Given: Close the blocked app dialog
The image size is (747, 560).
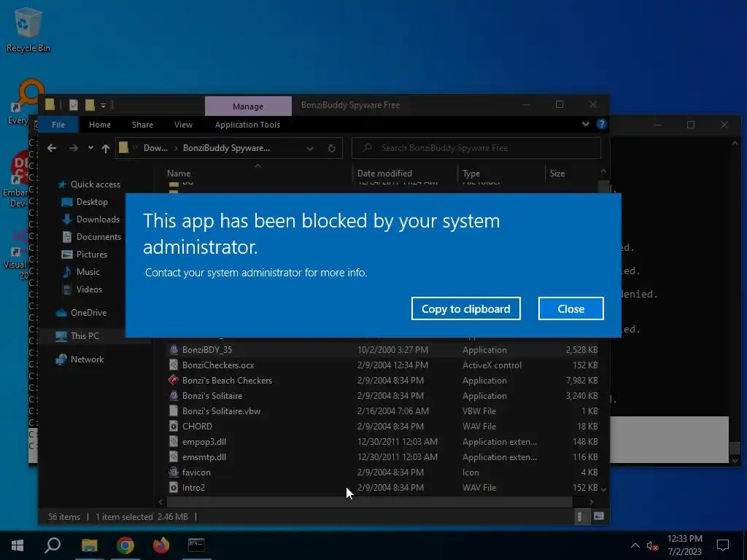Looking at the screenshot, I should tap(570, 308).
